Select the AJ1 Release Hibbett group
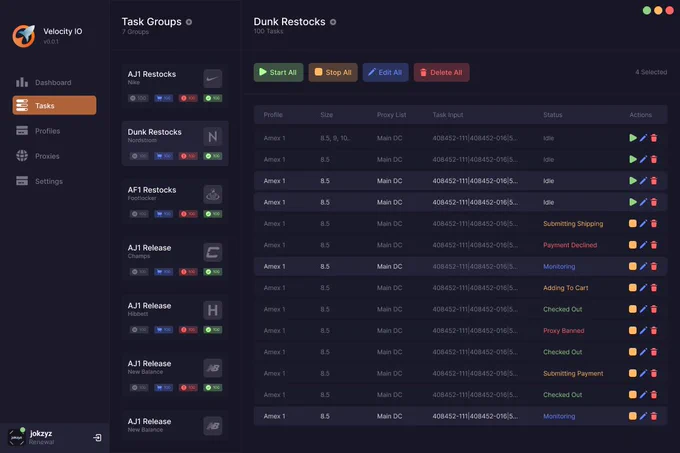This screenshot has width=680, height=453. (x=175, y=317)
